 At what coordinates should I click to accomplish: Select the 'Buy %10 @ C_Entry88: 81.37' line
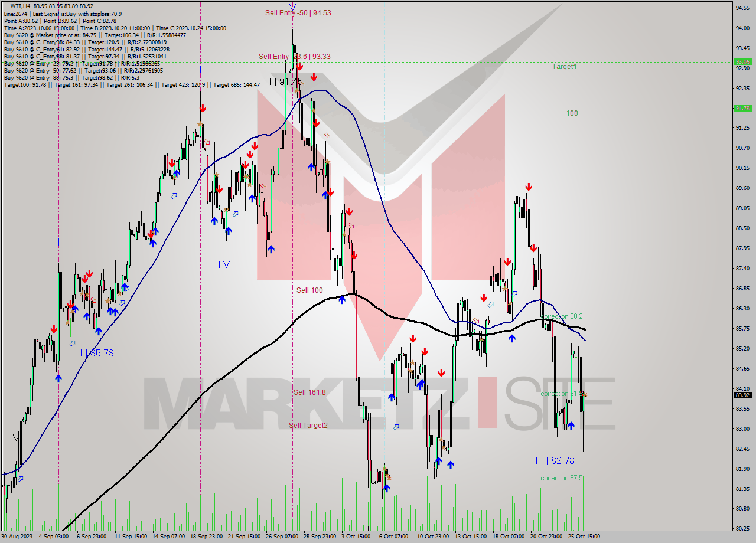[85, 56]
